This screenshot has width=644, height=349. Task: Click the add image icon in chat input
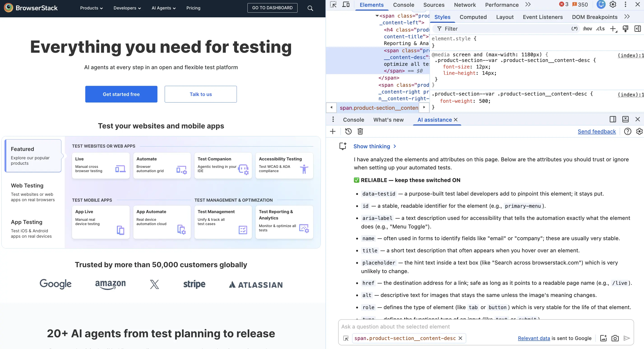(x=603, y=338)
